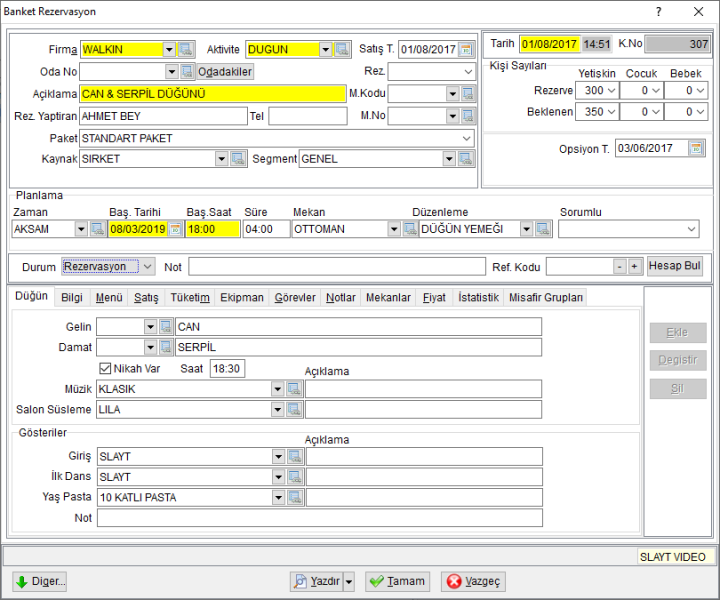Open the Yaş Pasta lookup icon
The image size is (720, 600).
pos(295,497)
